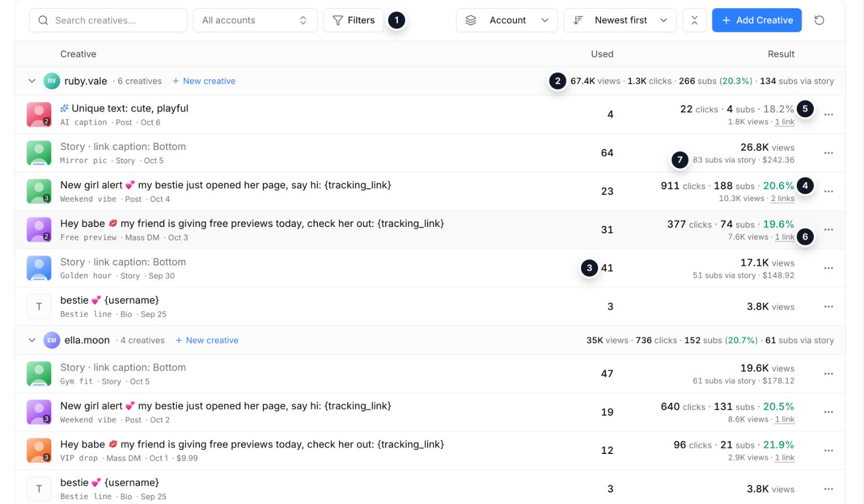The image size is (864, 504).
Task: Open the Newest first sort dropdown
Action: tap(620, 20)
